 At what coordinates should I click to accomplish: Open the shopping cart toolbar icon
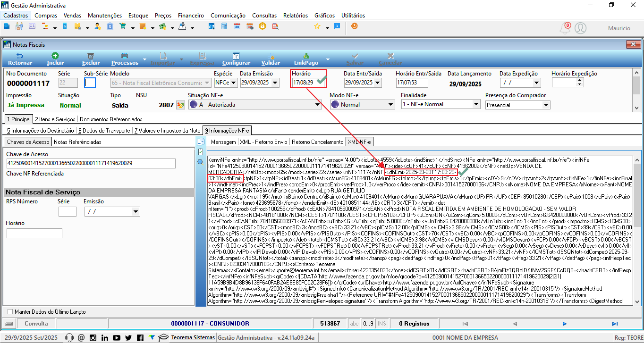pyautogui.click(x=123, y=26)
